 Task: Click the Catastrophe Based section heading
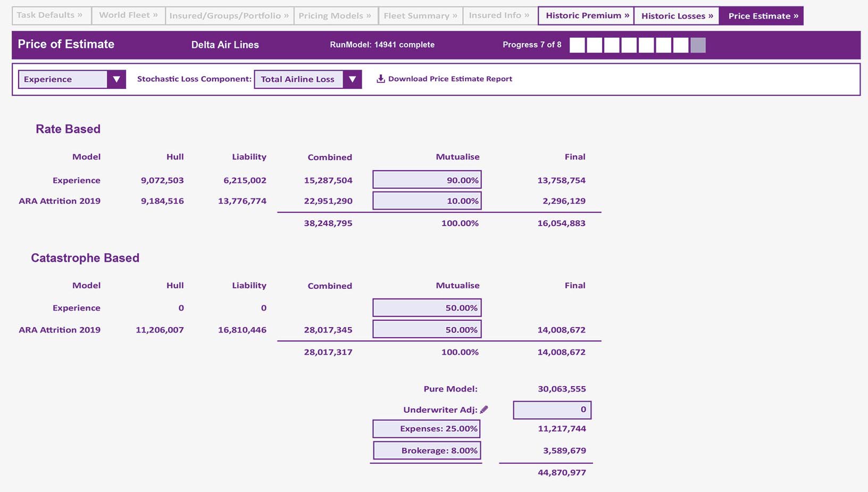(85, 258)
